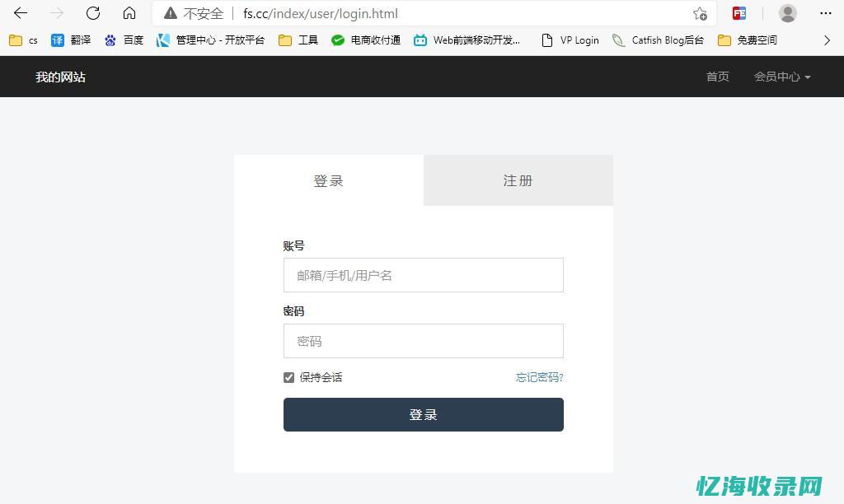Open the 百度 bookmark icon
Viewport: 844px width, 504px height.
tap(110, 40)
